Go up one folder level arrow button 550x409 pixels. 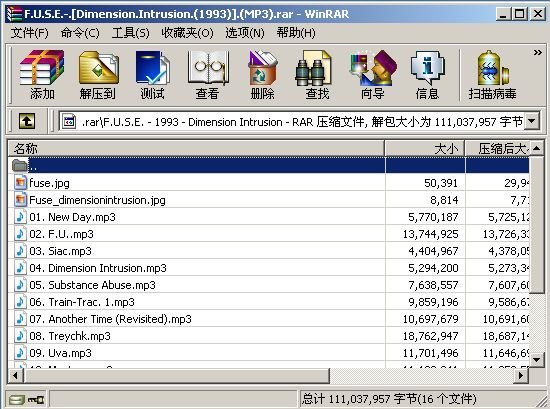click(27, 121)
